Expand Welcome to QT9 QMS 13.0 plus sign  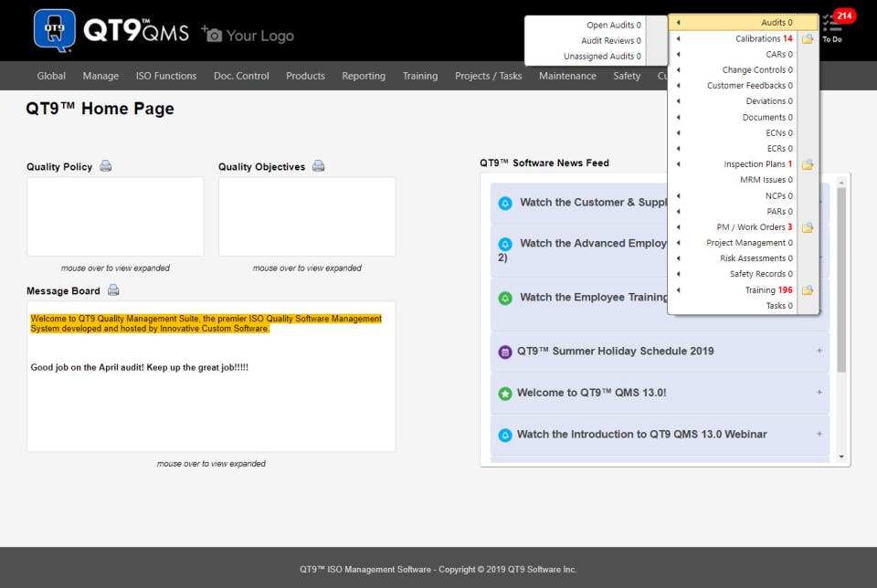(819, 392)
